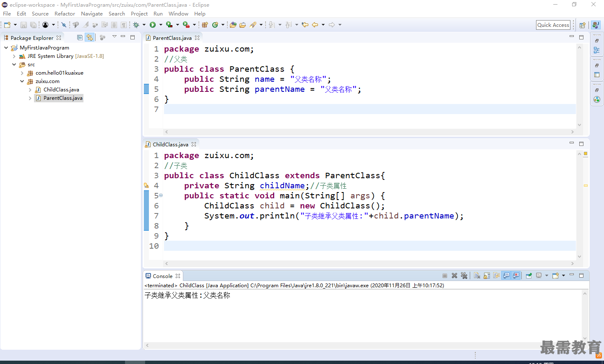Toggle Link with Editor in Package Explorer

point(89,38)
